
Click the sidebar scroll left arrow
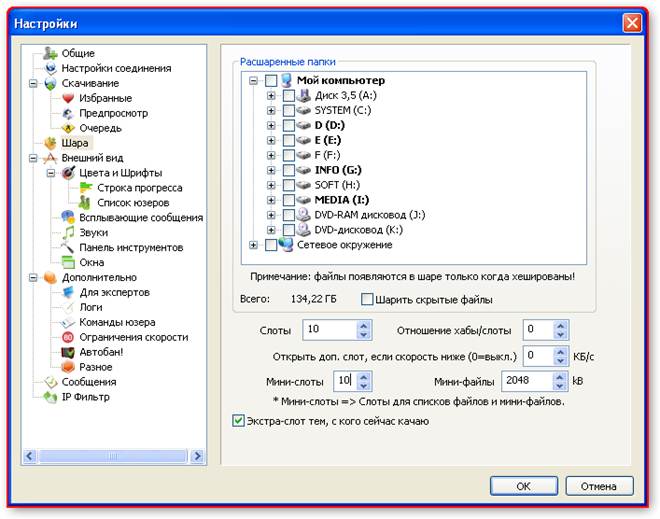click(29, 456)
